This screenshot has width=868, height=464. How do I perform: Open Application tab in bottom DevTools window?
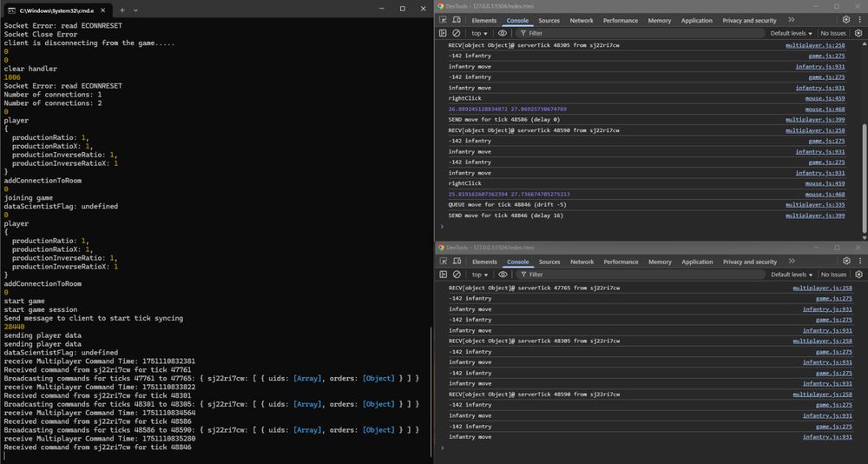(697, 262)
